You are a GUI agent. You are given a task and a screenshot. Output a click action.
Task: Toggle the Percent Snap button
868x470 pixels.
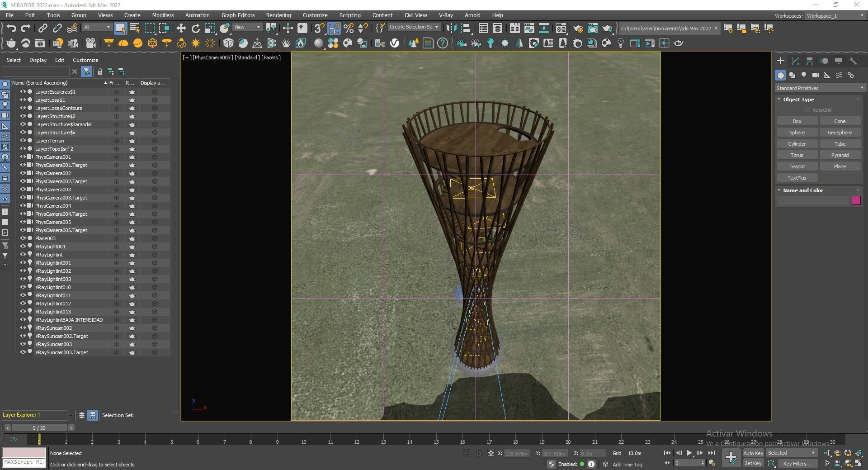349,28
